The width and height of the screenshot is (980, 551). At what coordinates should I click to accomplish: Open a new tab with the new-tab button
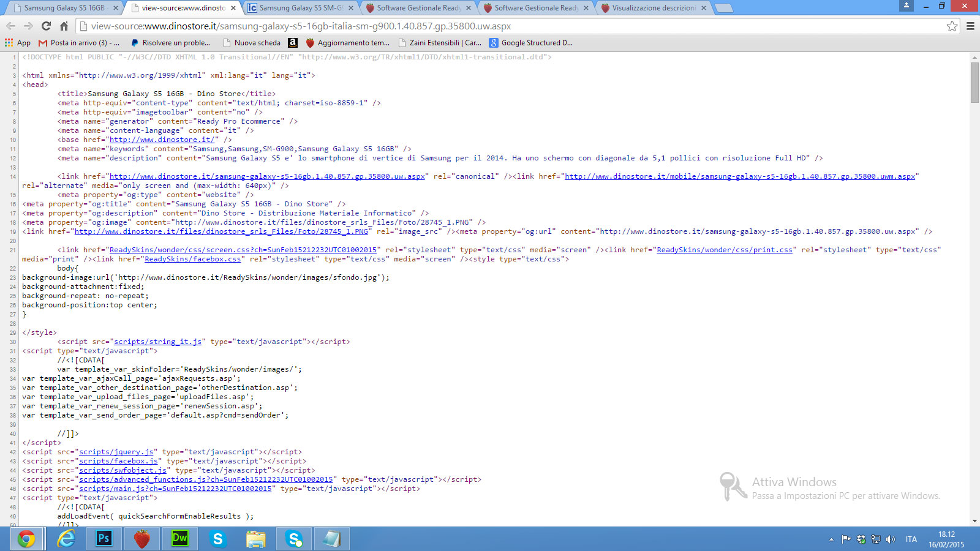tap(724, 8)
